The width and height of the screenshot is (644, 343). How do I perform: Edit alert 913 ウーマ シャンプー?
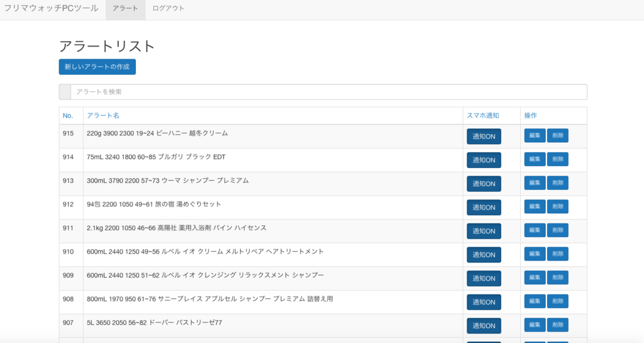(535, 183)
